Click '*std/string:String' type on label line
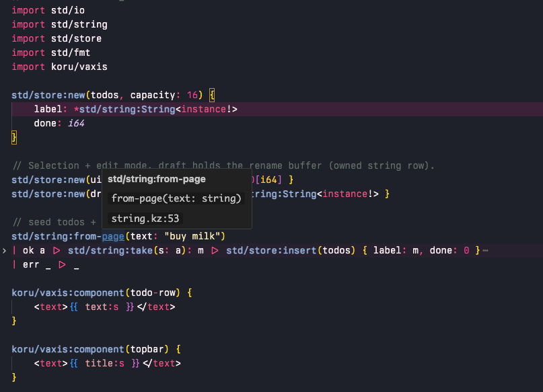 tap(124, 110)
